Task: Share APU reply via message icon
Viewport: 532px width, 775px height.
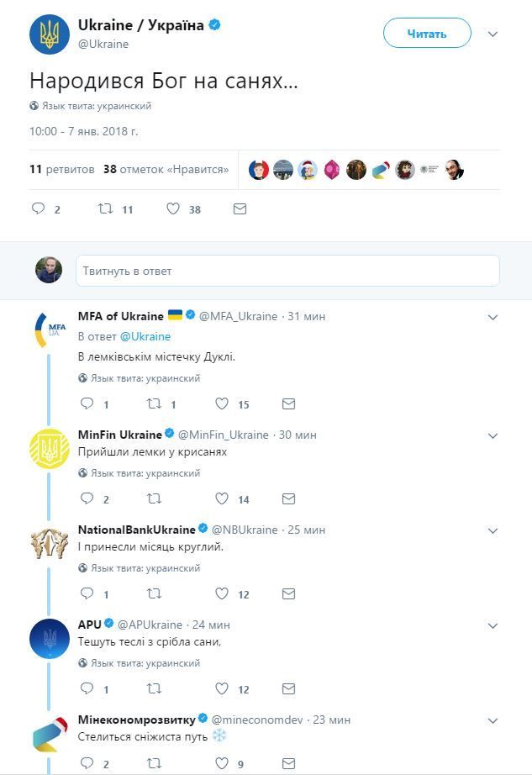Action: 288,689
